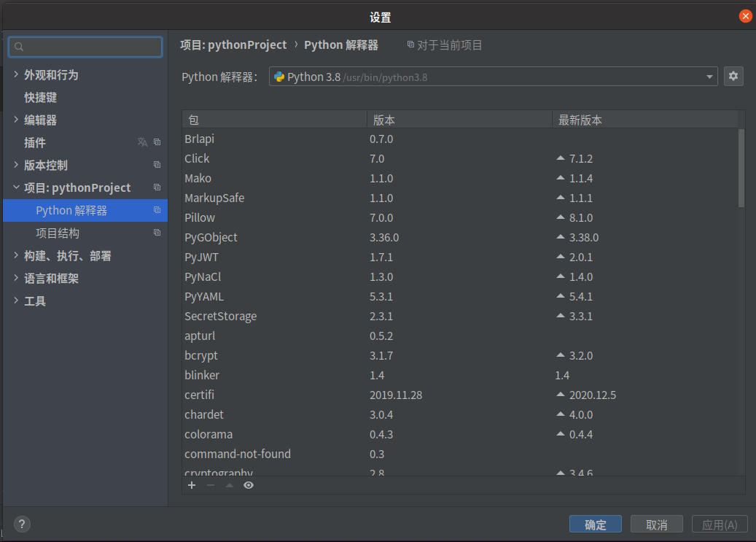Select the blinker package row
Viewport: 756px width, 542px height.
point(460,375)
